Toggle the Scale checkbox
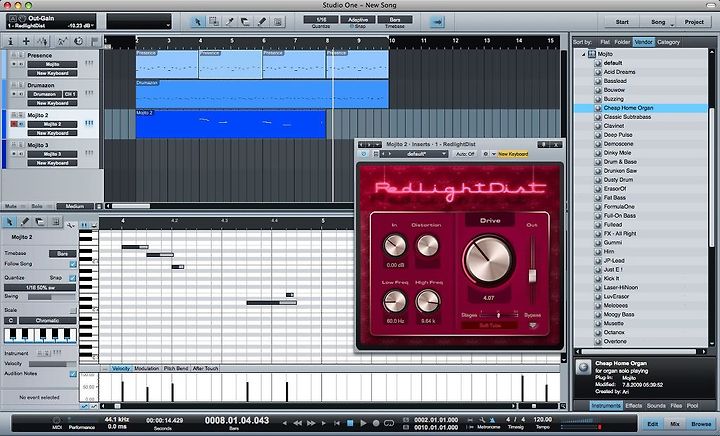720x436 pixels. click(73, 311)
